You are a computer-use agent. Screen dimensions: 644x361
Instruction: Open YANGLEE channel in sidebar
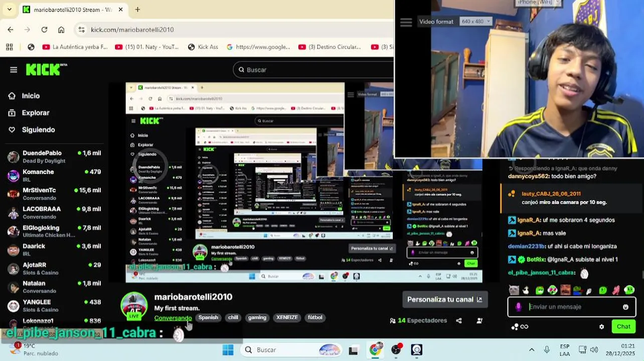click(x=54, y=305)
